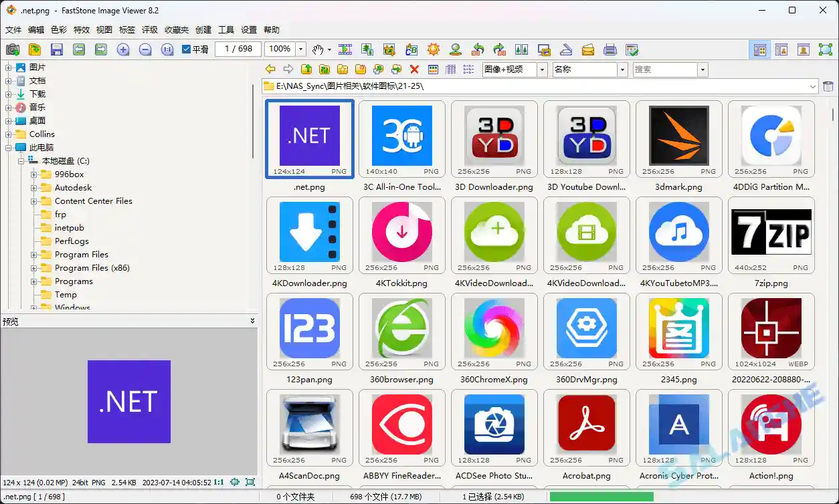Rotate the image 90 degrees right

pyautogui.click(x=500, y=49)
